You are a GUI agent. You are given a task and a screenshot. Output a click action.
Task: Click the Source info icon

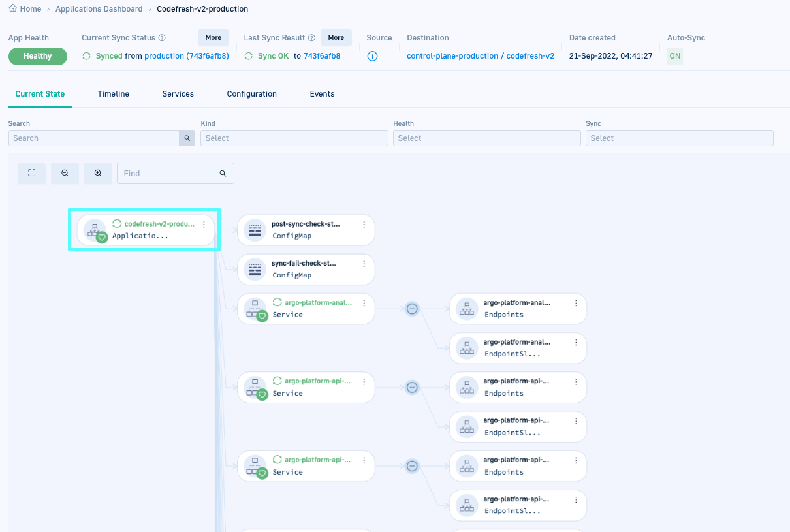click(372, 56)
